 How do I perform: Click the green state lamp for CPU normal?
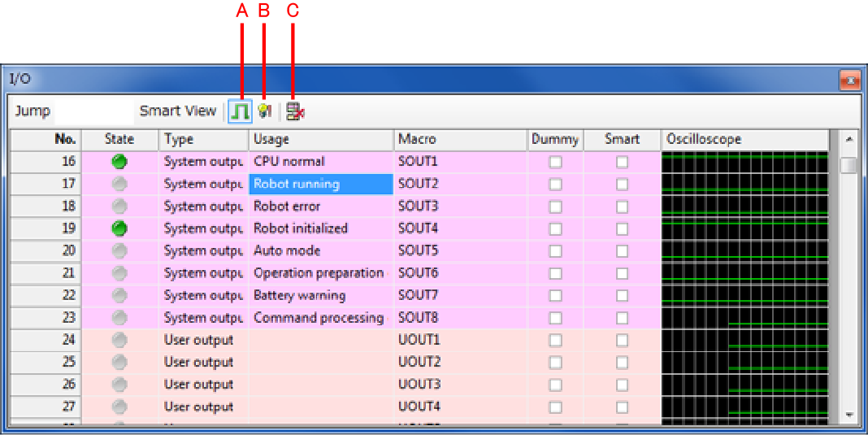click(119, 162)
